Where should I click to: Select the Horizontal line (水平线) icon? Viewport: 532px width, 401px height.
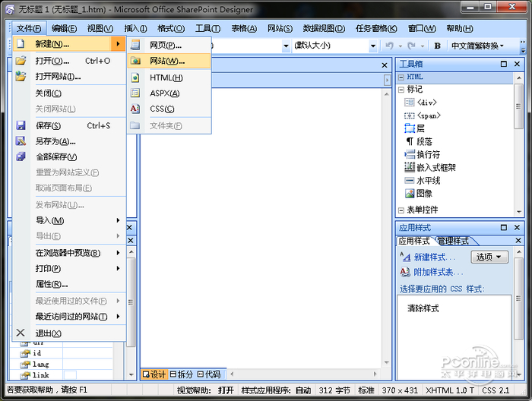[410, 180]
